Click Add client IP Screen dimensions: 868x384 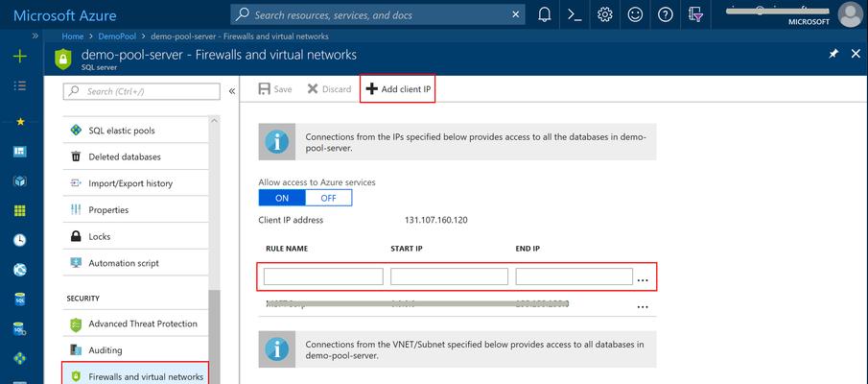coord(398,88)
